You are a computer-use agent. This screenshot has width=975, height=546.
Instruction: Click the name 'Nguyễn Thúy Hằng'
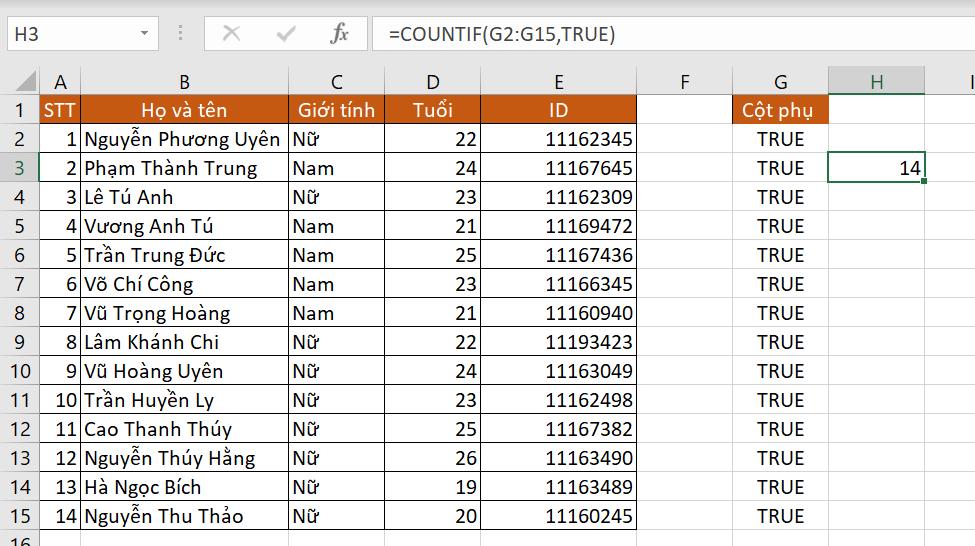coord(170,458)
